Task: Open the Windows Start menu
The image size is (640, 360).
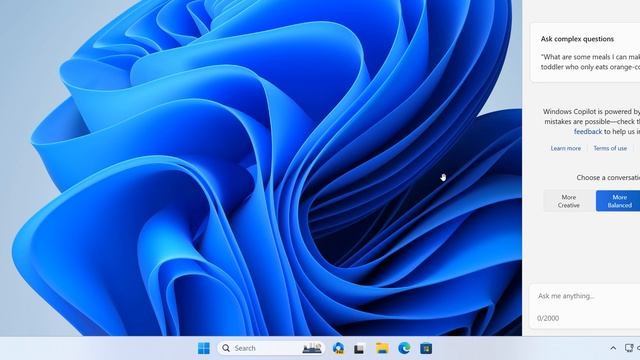Action: [x=204, y=348]
